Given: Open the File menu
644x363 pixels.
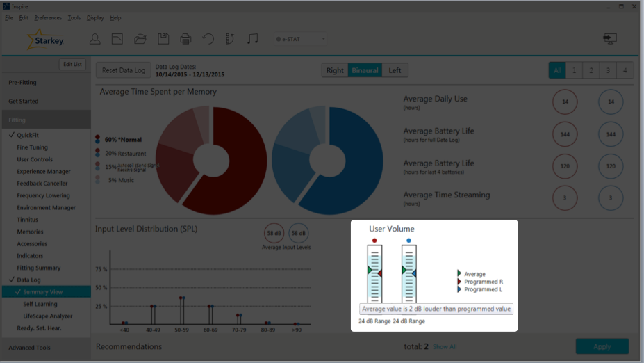Looking at the screenshot, I should (x=9, y=17).
